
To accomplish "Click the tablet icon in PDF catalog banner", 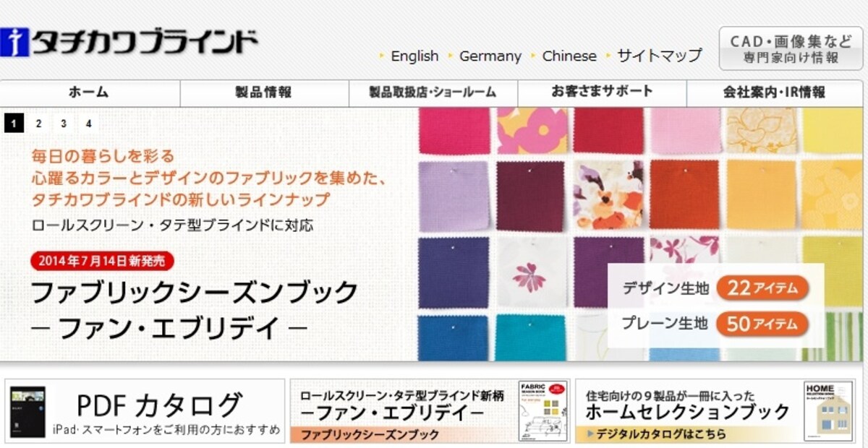I will [x=28, y=411].
